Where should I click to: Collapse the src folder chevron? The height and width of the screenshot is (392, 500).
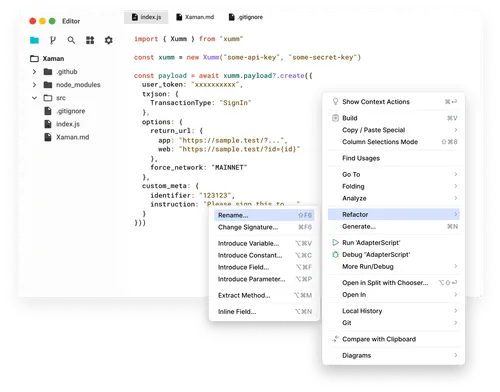(x=34, y=98)
